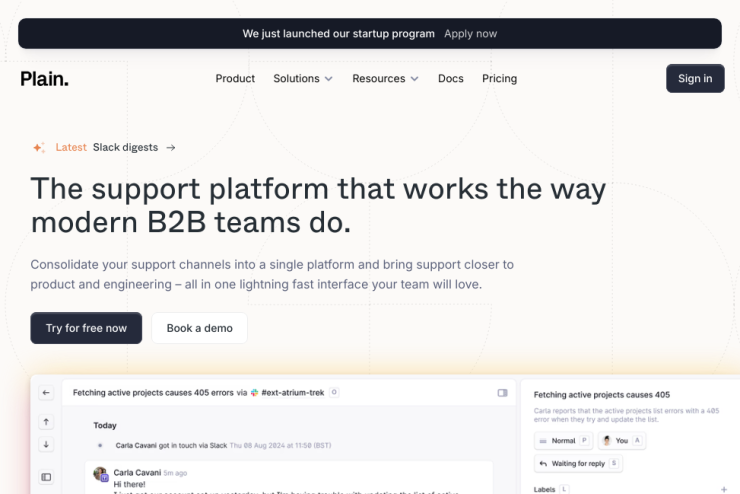Screen dimensions: 740x494
Task: Click the side panel title Fetching active projects causes 405
Action: [602, 395]
